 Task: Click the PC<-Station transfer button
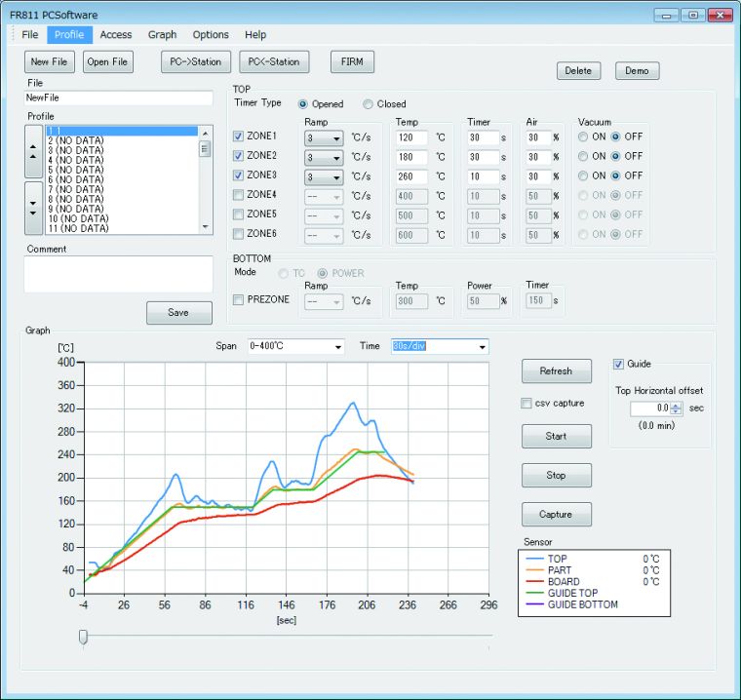coord(273,61)
